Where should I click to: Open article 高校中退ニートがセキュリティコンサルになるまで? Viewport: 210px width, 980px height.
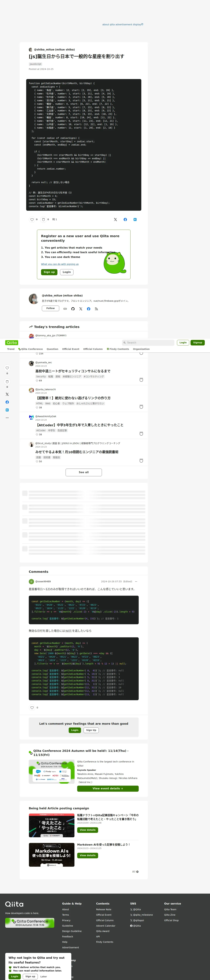coord(73,371)
